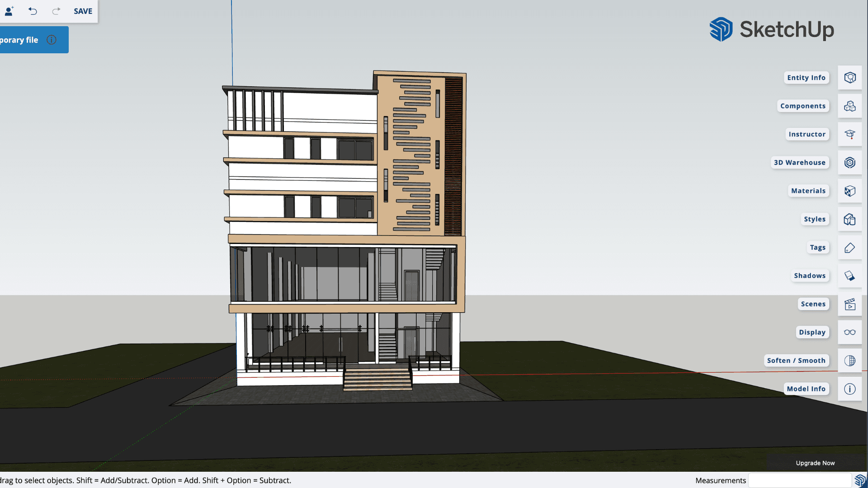Click the Upgrade Now link
The width and height of the screenshot is (868, 488).
815,463
